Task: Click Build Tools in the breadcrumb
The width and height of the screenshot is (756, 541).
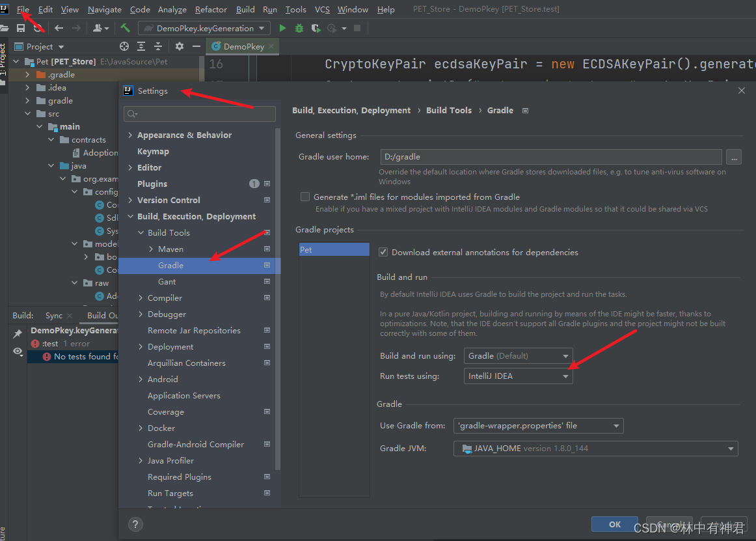Action: pos(449,111)
